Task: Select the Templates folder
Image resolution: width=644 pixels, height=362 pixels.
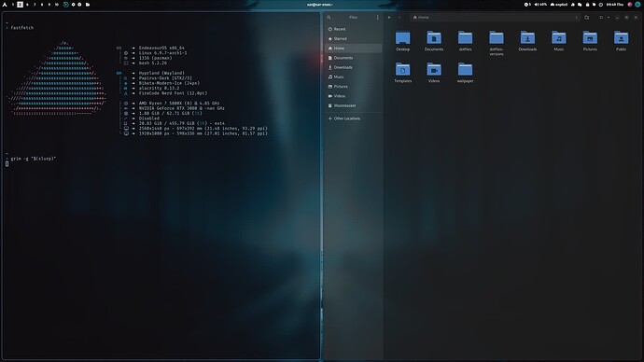Action: coord(403,73)
